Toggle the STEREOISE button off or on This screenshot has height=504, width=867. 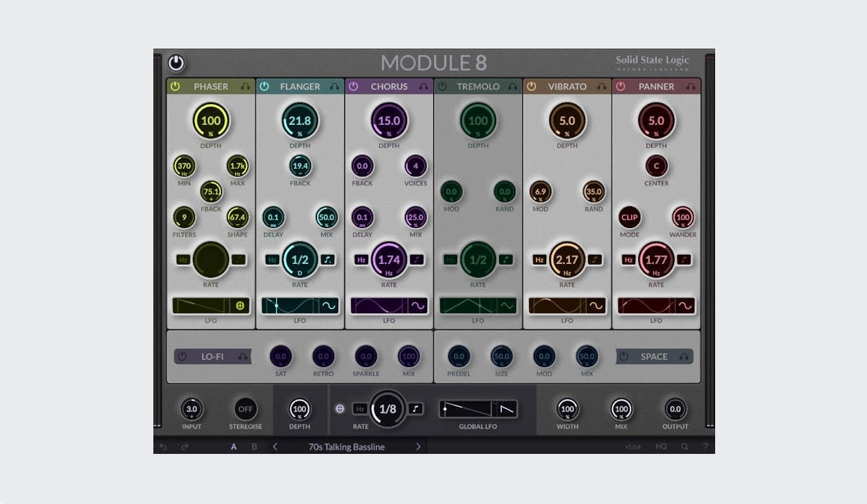[245, 409]
